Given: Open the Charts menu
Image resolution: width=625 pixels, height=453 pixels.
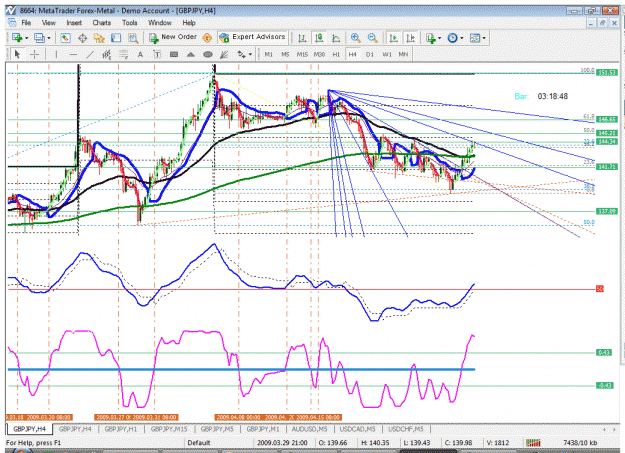Looking at the screenshot, I should (102, 23).
